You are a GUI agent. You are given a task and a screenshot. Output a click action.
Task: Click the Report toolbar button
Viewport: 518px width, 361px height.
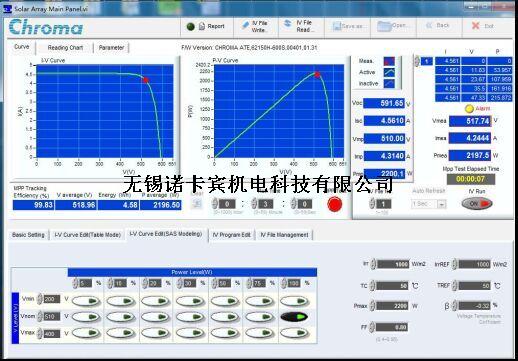coord(212,26)
